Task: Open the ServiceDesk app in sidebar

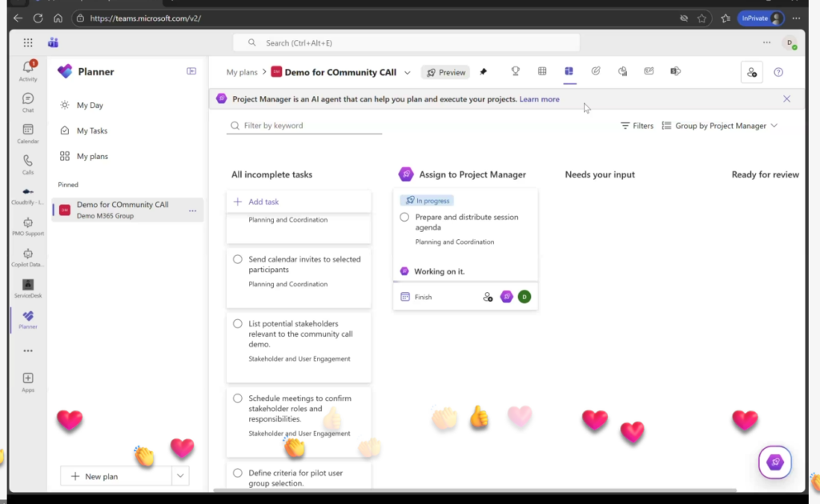Action: [x=28, y=289]
